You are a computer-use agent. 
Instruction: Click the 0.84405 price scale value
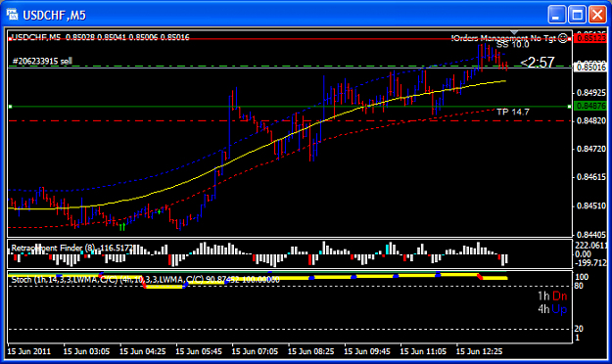tap(591, 234)
